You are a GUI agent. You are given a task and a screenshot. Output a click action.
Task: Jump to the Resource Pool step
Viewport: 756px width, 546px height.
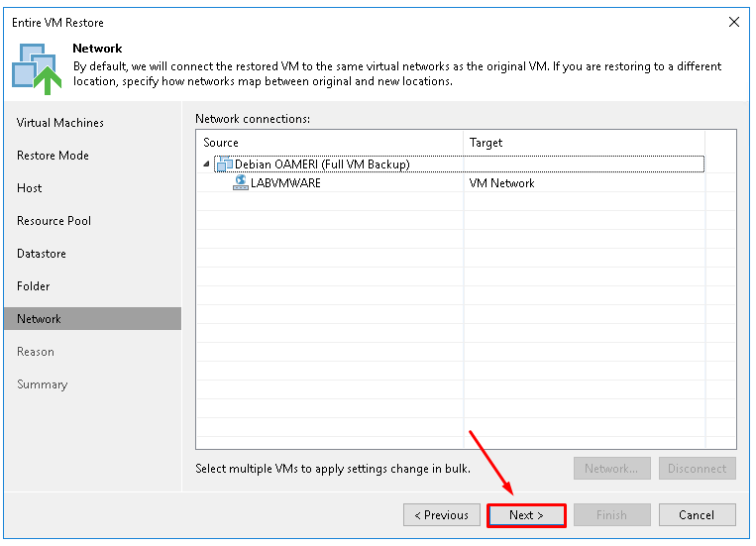click(54, 221)
